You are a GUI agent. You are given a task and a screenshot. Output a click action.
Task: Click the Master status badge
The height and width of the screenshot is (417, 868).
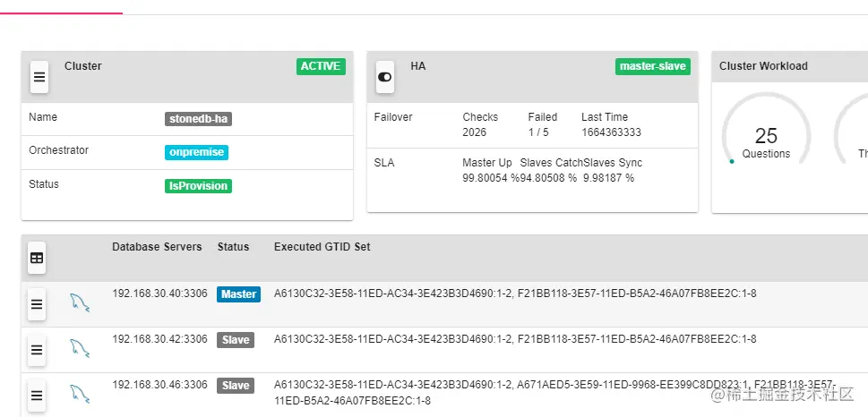(x=238, y=294)
